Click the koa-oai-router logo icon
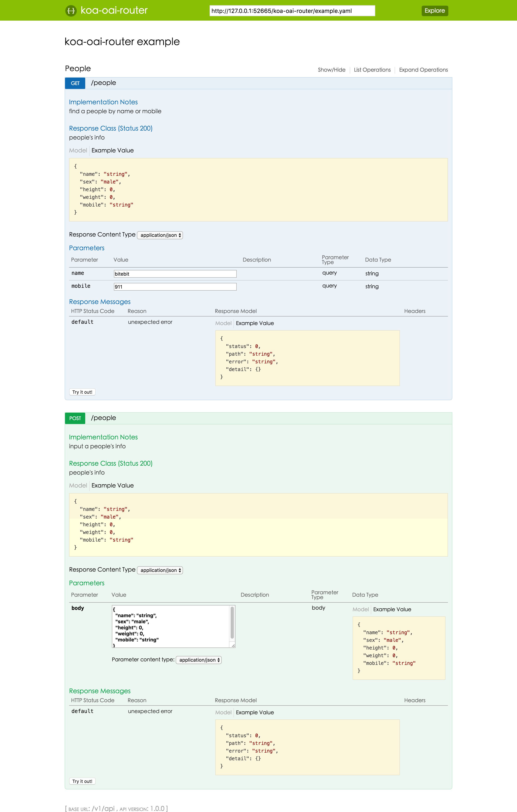This screenshot has height=812, width=517. click(71, 11)
